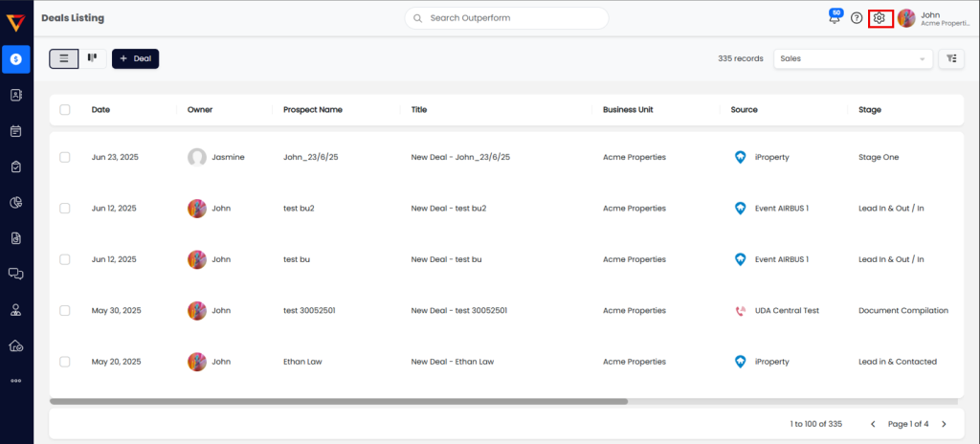Viewport: 980px width, 444px height.
Task: Open the contacts book icon in sidebar
Action: (x=16, y=95)
